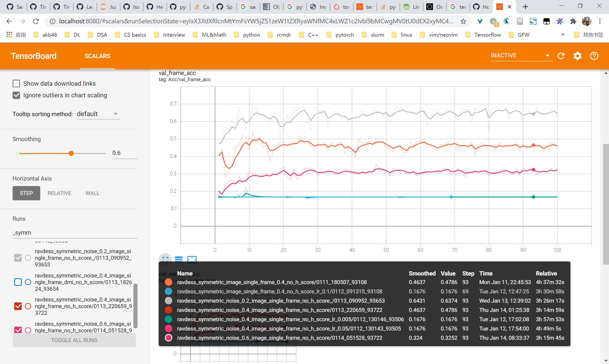Select only noise_0.2 run radio button

coord(28,258)
